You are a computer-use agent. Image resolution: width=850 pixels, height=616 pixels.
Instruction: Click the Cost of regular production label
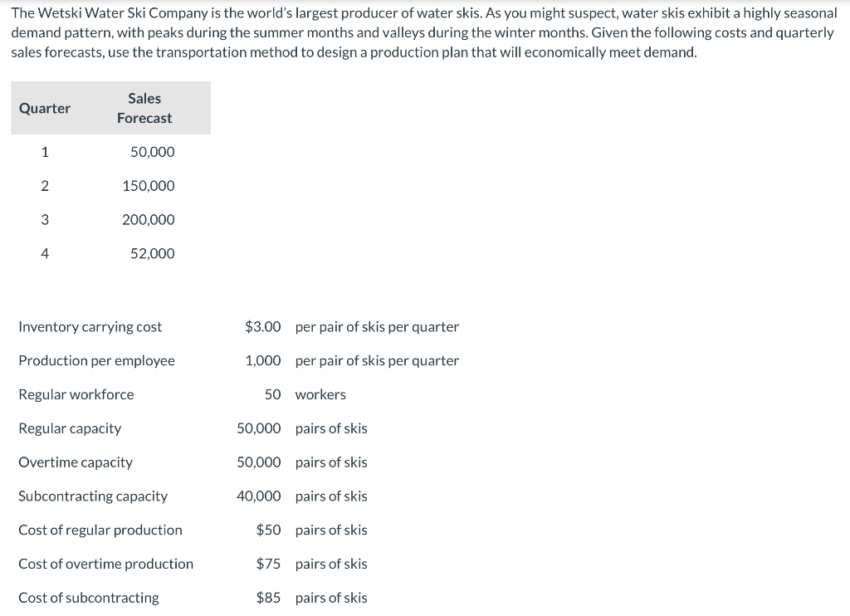point(100,530)
